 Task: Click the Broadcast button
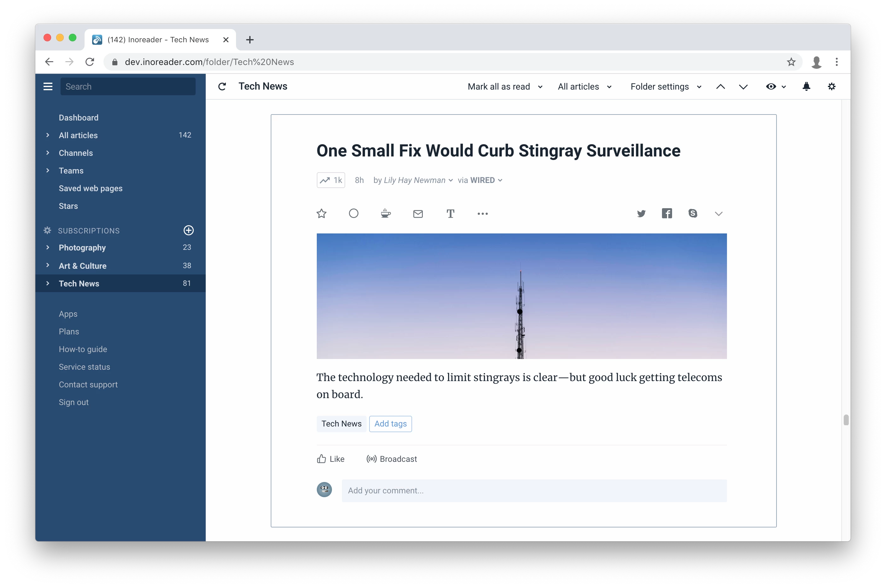(392, 459)
